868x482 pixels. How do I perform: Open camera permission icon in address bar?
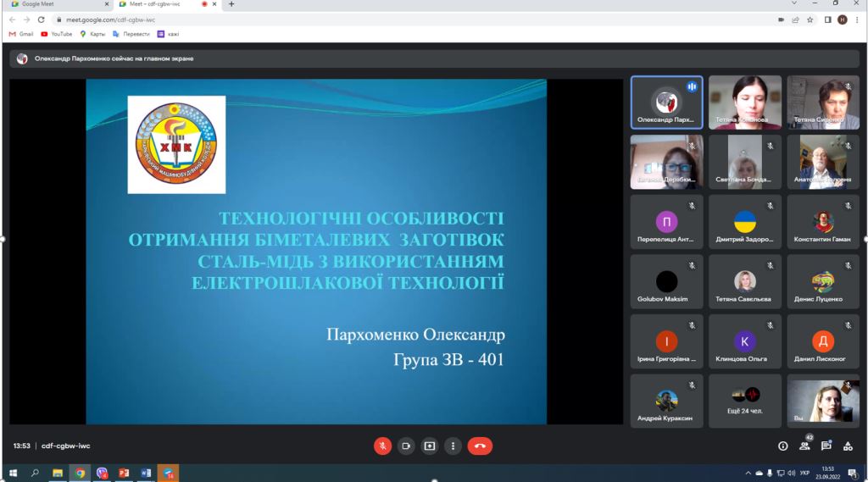coord(781,19)
